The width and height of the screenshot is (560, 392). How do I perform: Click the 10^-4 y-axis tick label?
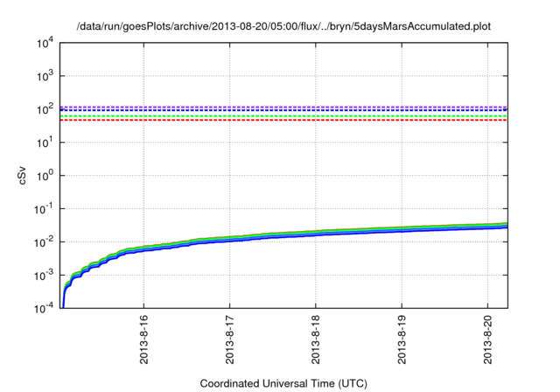44,308
